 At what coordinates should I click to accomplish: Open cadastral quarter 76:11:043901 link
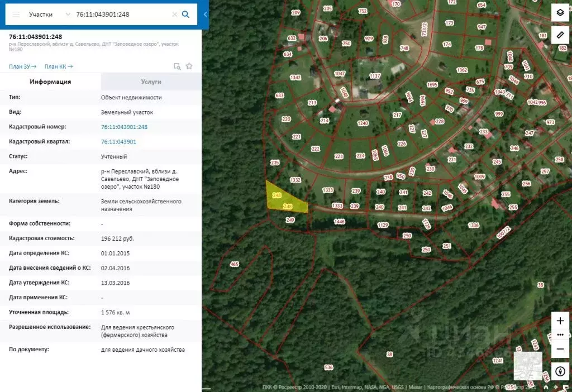click(118, 142)
